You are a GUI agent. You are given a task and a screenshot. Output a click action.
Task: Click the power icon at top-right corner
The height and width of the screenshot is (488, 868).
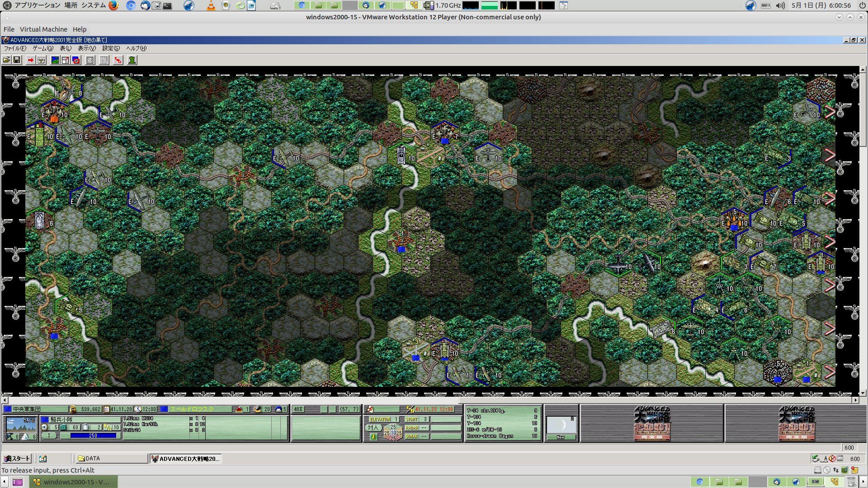tap(862, 5)
